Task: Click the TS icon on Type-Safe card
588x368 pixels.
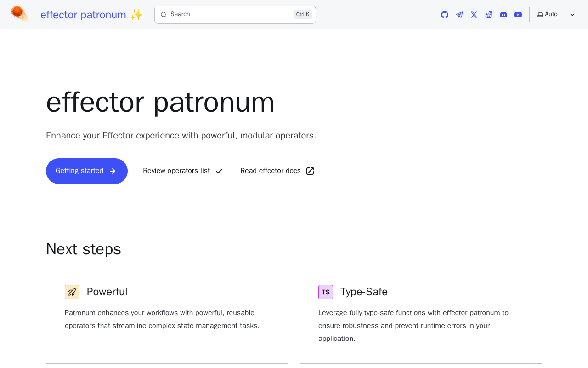Action: (x=326, y=292)
